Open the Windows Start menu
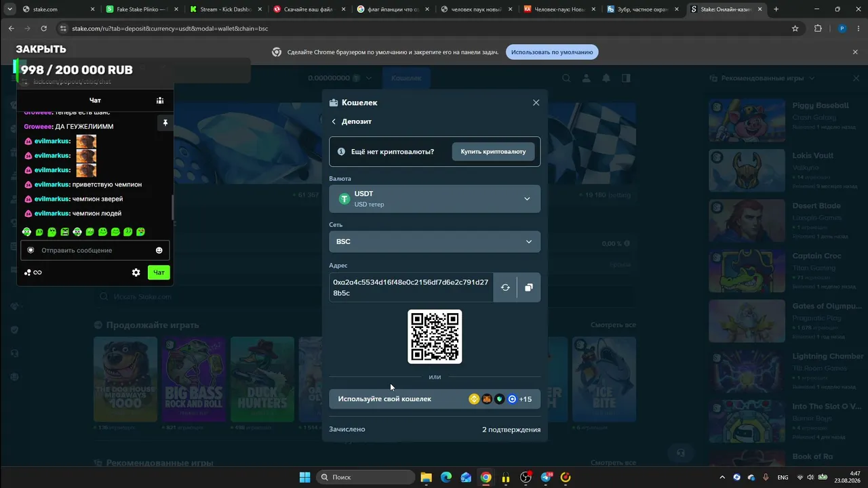This screenshot has width=868, height=488. [x=304, y=477]
